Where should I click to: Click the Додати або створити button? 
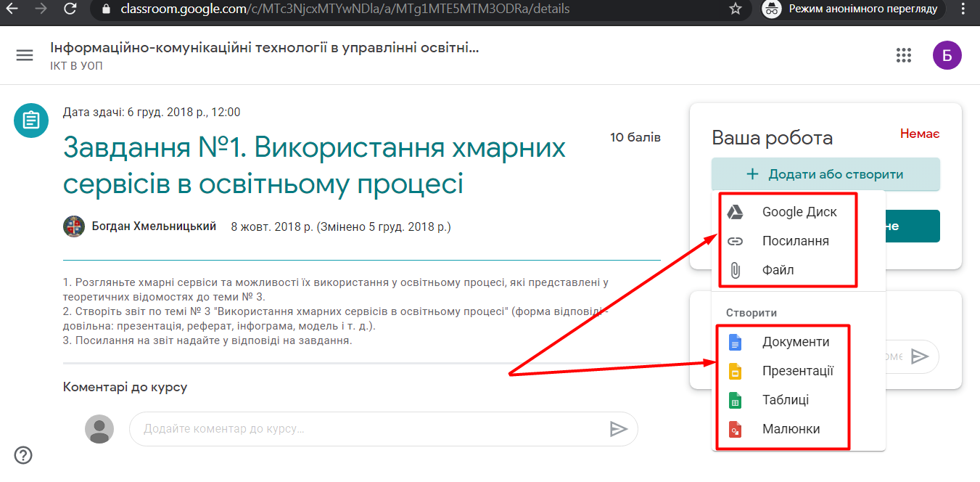tap(825, 174)
